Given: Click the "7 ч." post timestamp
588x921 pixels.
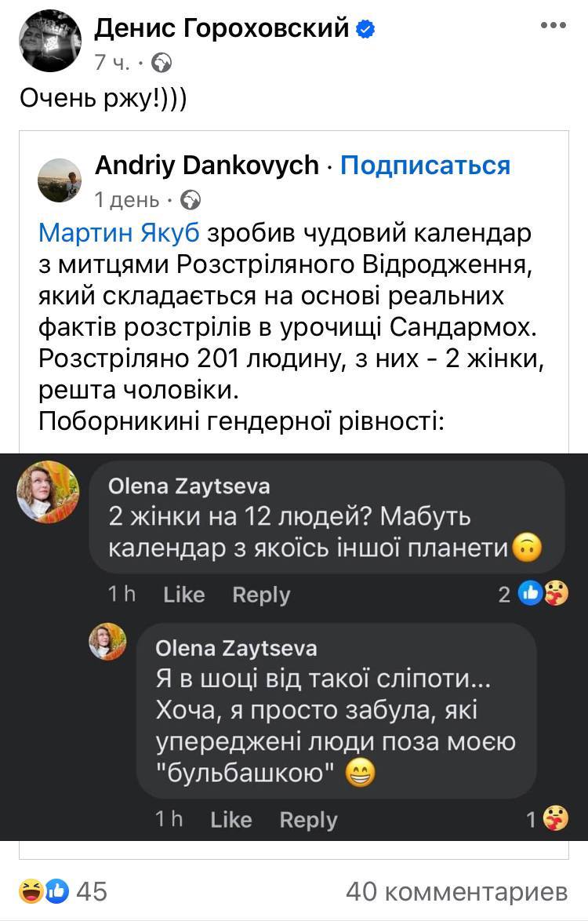Looking at the screenshot, I should point(112,62).
